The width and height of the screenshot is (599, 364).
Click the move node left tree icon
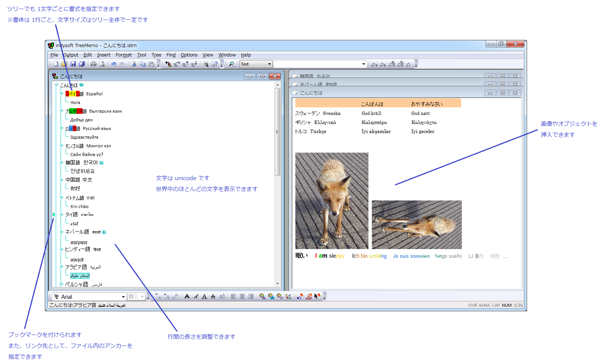(168, 64)
